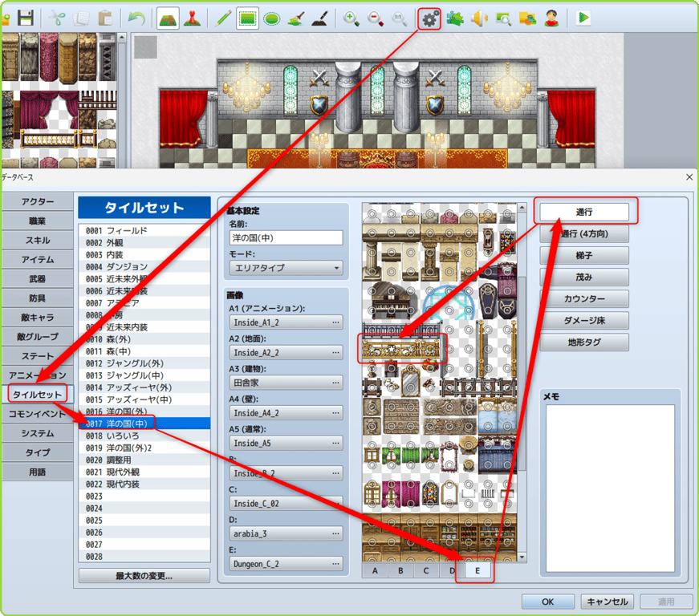
Task: Select the Pencil drawing tool
Action: (x=223, y=18)
